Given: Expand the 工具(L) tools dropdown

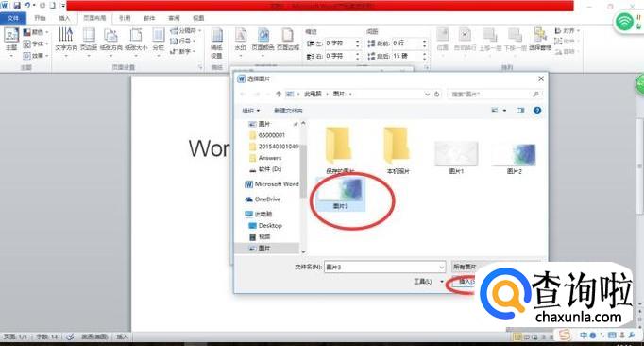Looking at the screenshot, I should (429, 282).
